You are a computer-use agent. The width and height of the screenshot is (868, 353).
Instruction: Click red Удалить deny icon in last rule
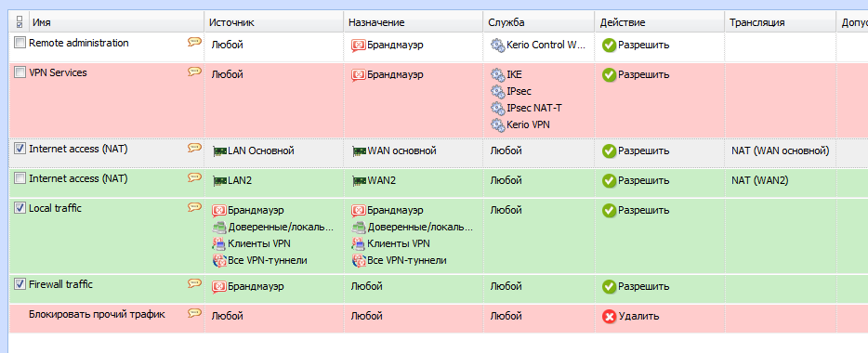tap(610, 317)
